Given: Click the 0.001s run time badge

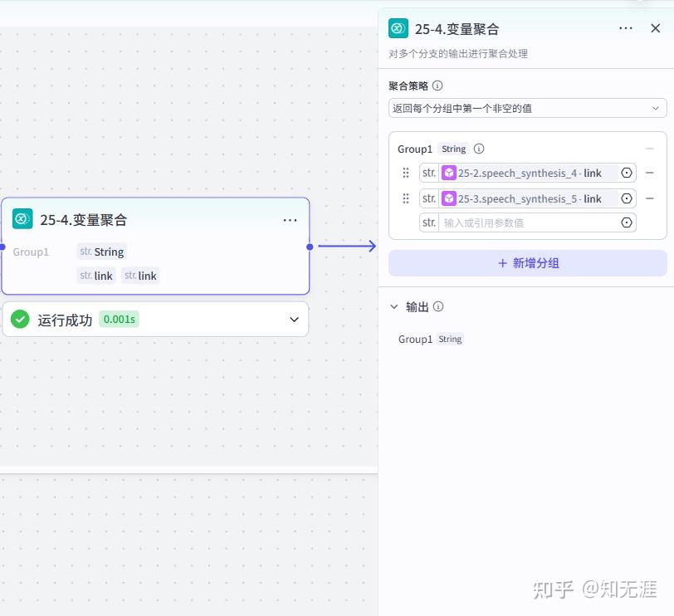Looking at the screenshot, I should (119, 319).
